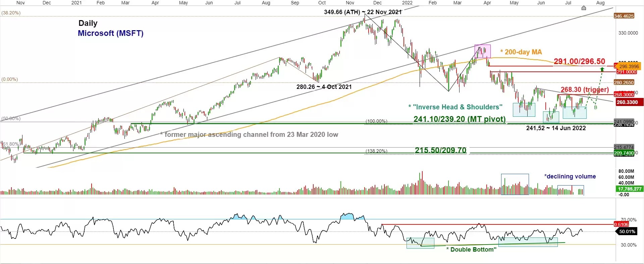Click the Oct label on the time axis
Image resolution: width=644 pixels, height=264 pixels.
[322, 3]
